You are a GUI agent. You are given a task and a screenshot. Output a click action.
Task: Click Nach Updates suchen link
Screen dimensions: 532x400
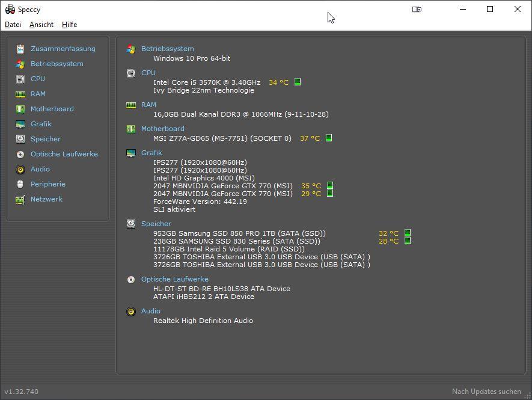point(486,392)
